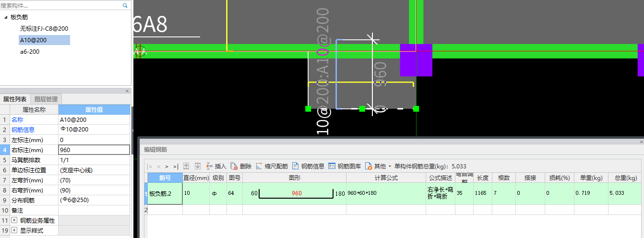
Task: Click the 右标注(mm) value field 960
Action: (x=94, y=150)
